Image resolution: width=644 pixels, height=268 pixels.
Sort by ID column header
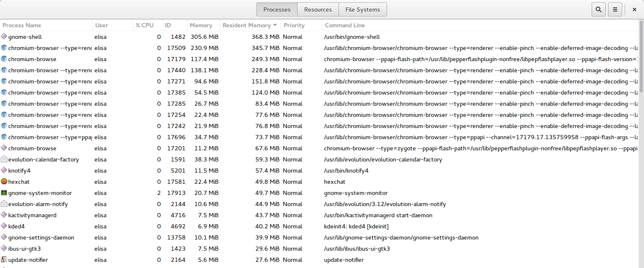tap(174, 25)
